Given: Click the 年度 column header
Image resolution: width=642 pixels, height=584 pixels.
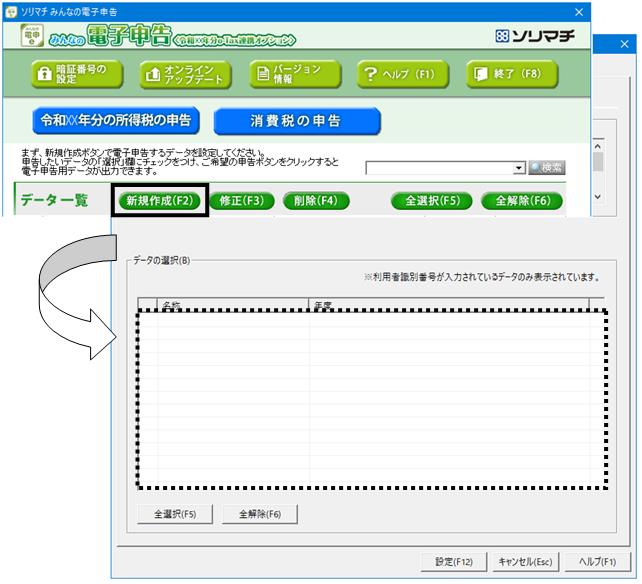Looking at the screenshot, I should pyautogui.click(x=448, y=304).
